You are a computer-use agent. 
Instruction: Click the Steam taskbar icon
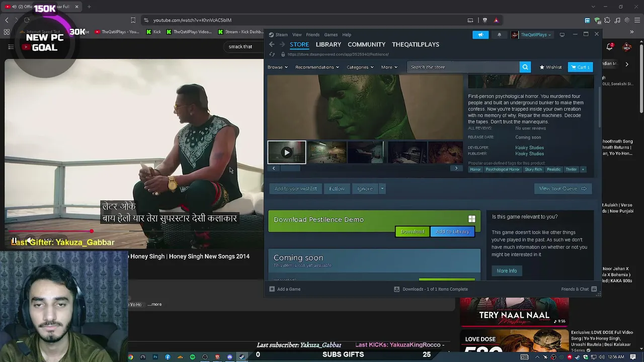[x=242, y=357]
